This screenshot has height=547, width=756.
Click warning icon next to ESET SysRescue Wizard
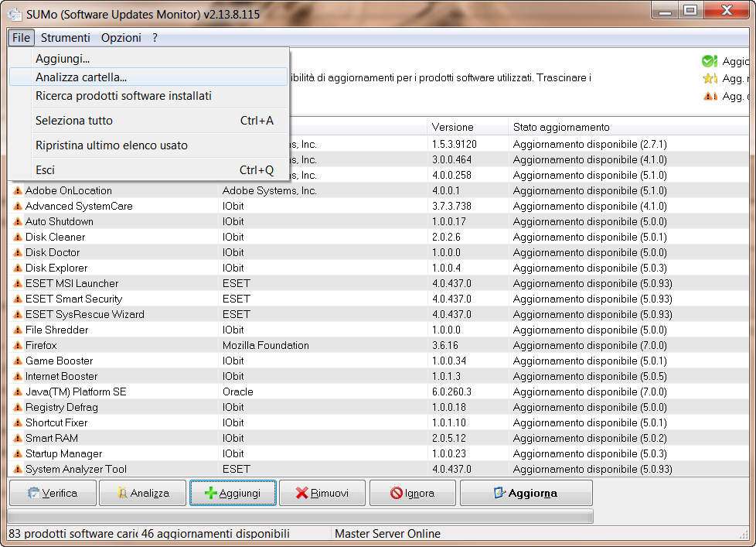click(18, 314)
